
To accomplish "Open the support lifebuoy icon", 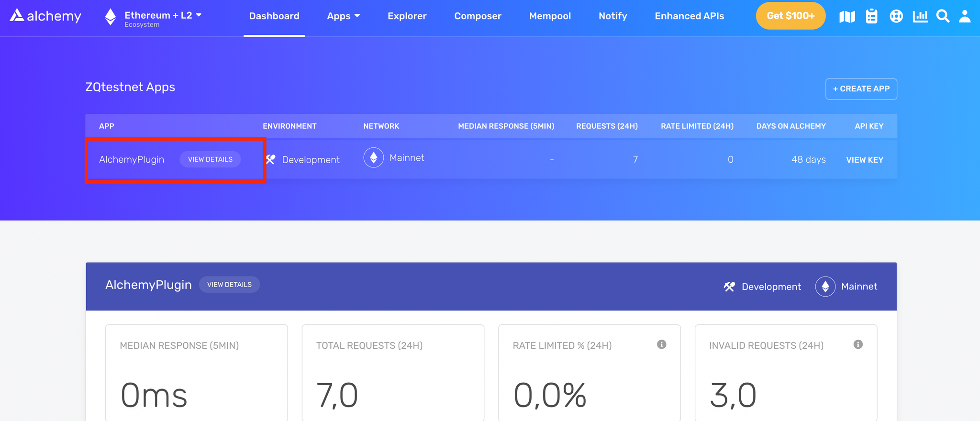I will [x=896, y=16].
